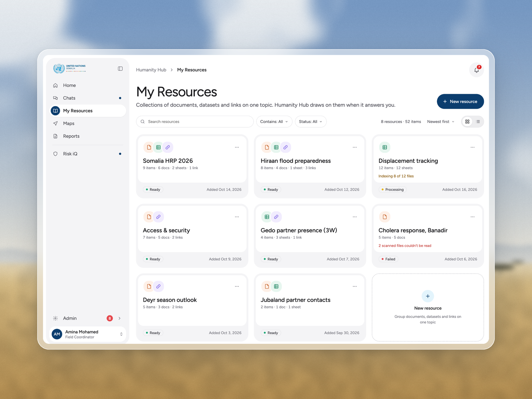
Task: Click the link icon on Somalia HRP 2026 card
Action: coord(168,147)
